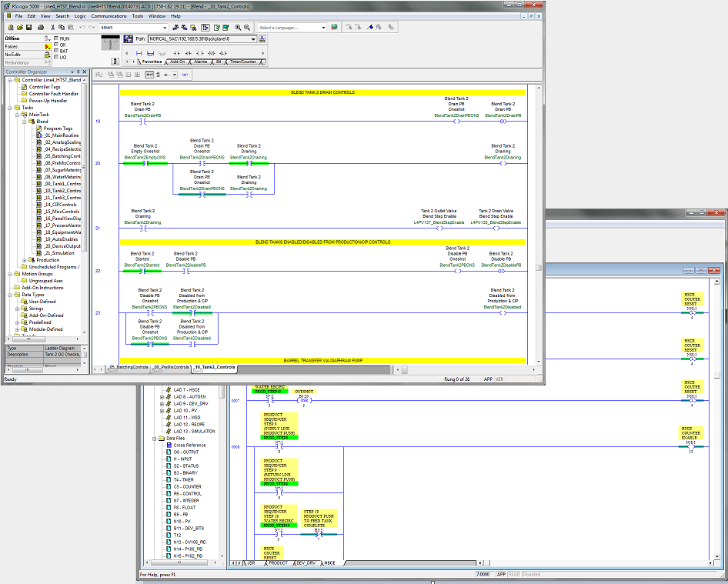Image resolution: width=728 pixels, height=584 pixels.
Task: Copy selection with the Copy toolbar icon
Action: pos(62,28)
